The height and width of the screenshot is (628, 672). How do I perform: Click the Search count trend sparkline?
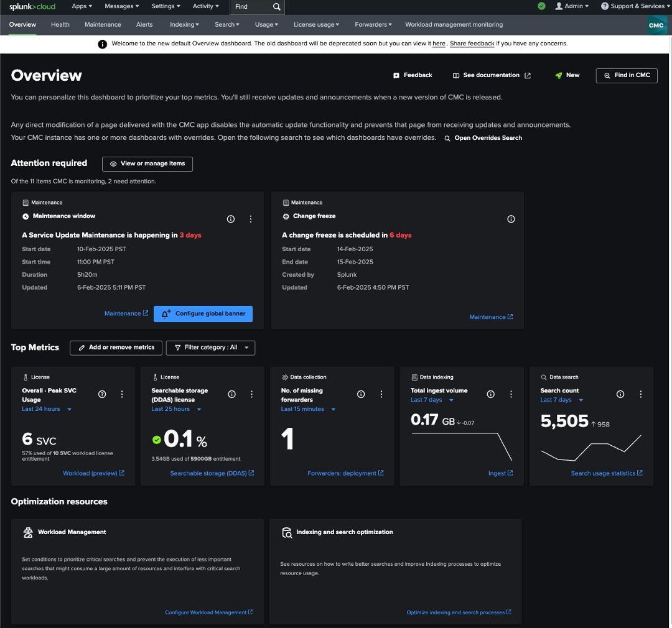591,448
